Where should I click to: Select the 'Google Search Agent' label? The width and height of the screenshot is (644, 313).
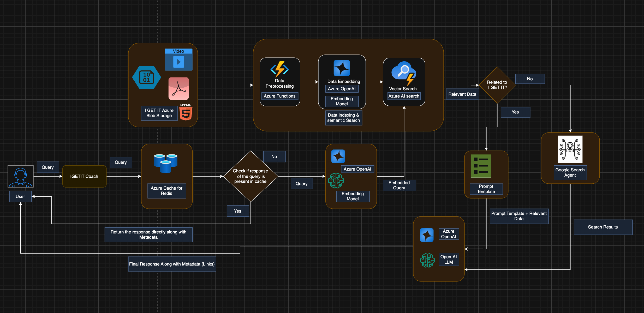(570, 172)
